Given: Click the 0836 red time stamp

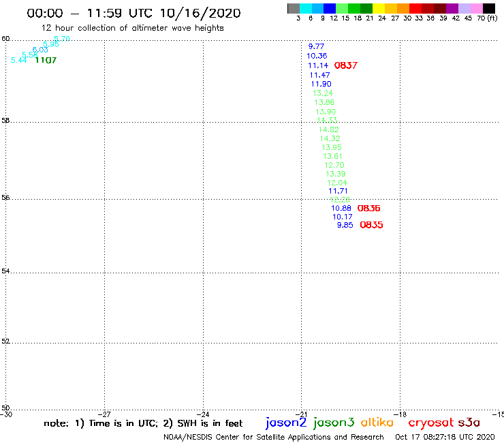Looking at the screenshot, I should [x=368, y=208].
